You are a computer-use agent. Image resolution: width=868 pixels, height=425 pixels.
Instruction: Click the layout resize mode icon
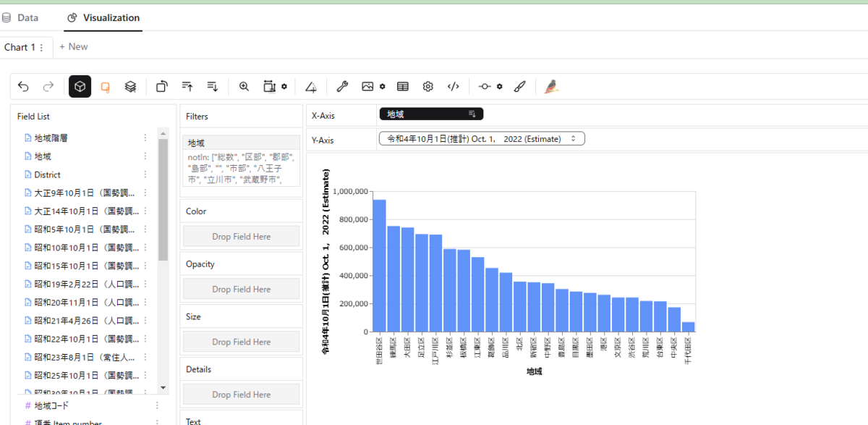click(x=269, y=87)
